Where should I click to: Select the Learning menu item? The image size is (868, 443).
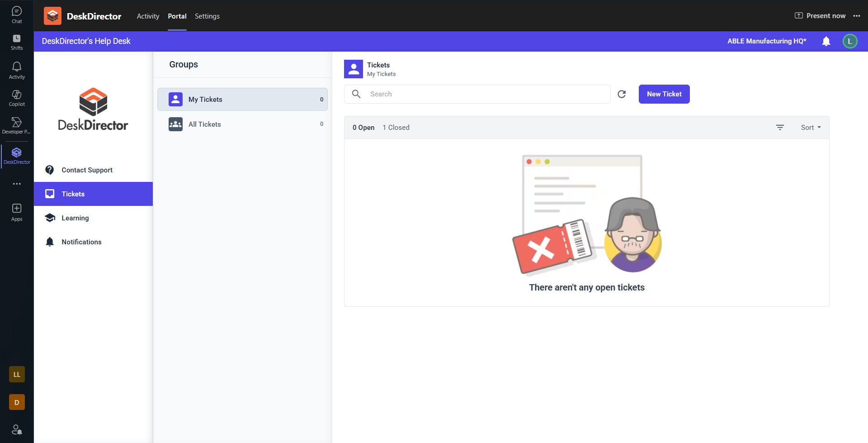94,218
